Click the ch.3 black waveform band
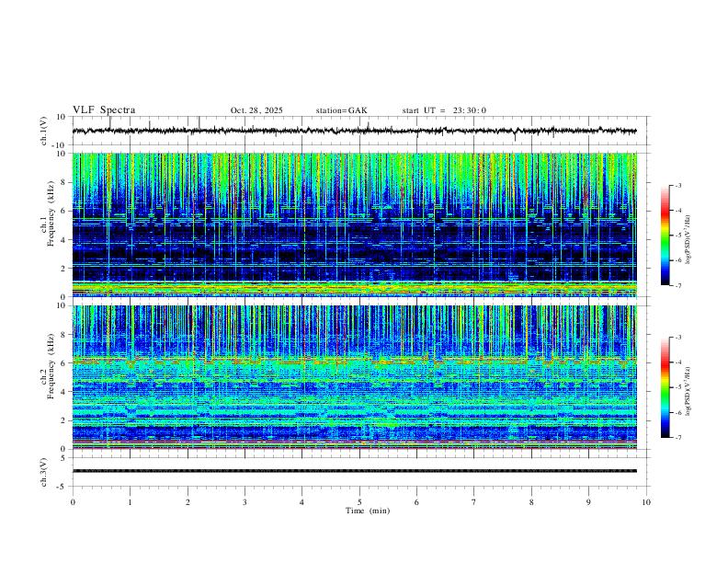728x563 pixels. (354, 471)
